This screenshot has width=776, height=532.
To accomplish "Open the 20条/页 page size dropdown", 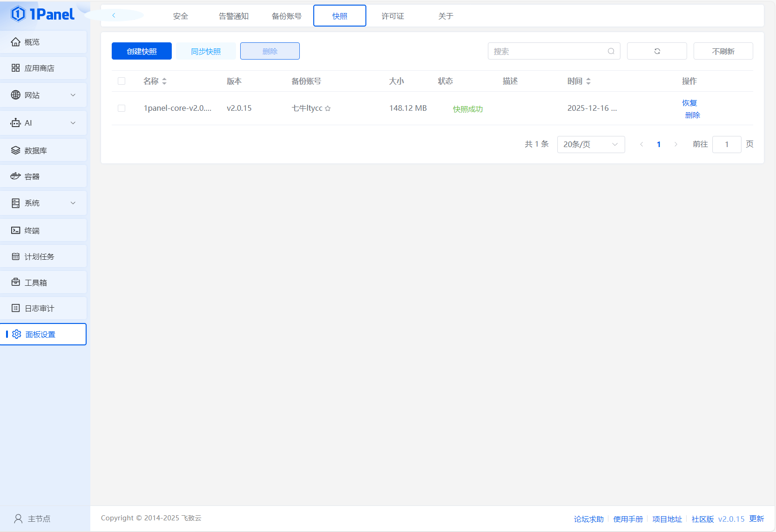I will (590, 144).
